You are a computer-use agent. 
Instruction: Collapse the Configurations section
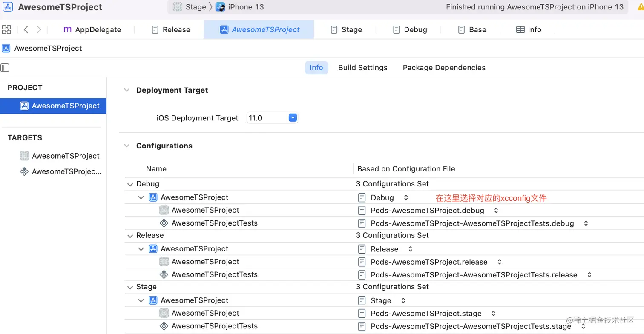[x=126, y=146]
